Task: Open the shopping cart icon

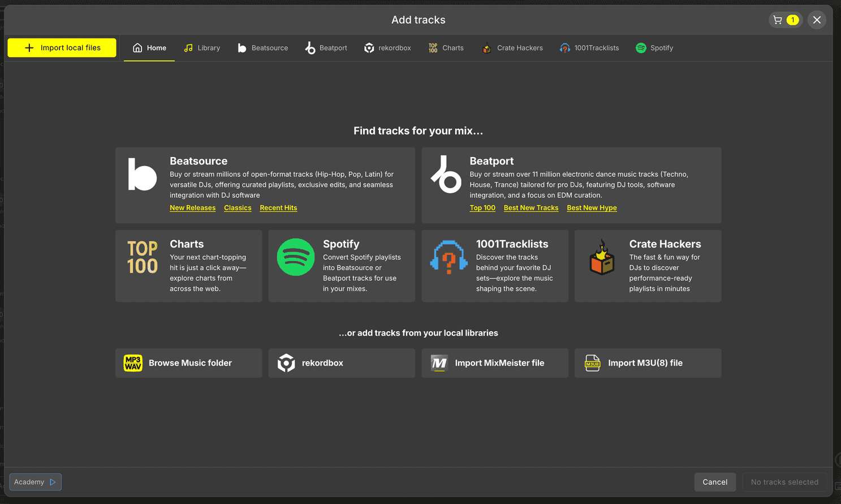Action: pyautogui.click(x=777, y=19)
